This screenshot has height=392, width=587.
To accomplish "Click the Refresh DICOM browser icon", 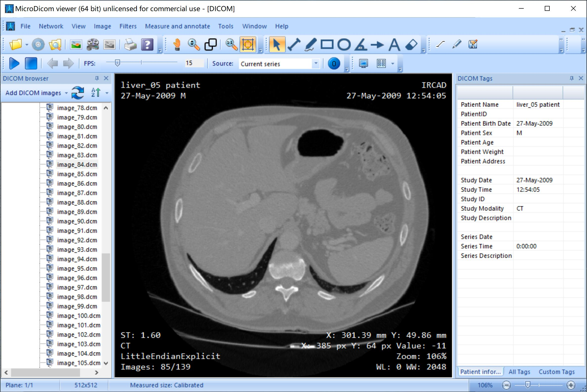I will (78, 93).
